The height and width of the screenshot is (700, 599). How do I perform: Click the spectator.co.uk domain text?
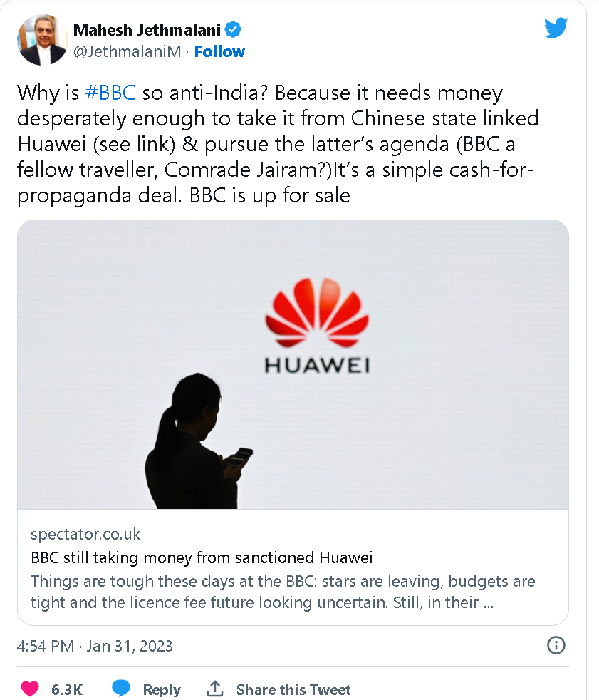point(85,535)
